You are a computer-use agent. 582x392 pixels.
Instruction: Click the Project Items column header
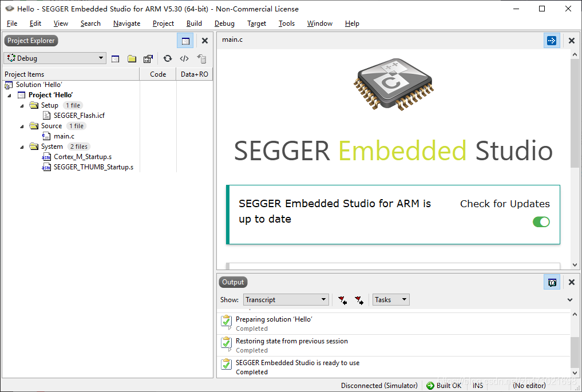72,74
